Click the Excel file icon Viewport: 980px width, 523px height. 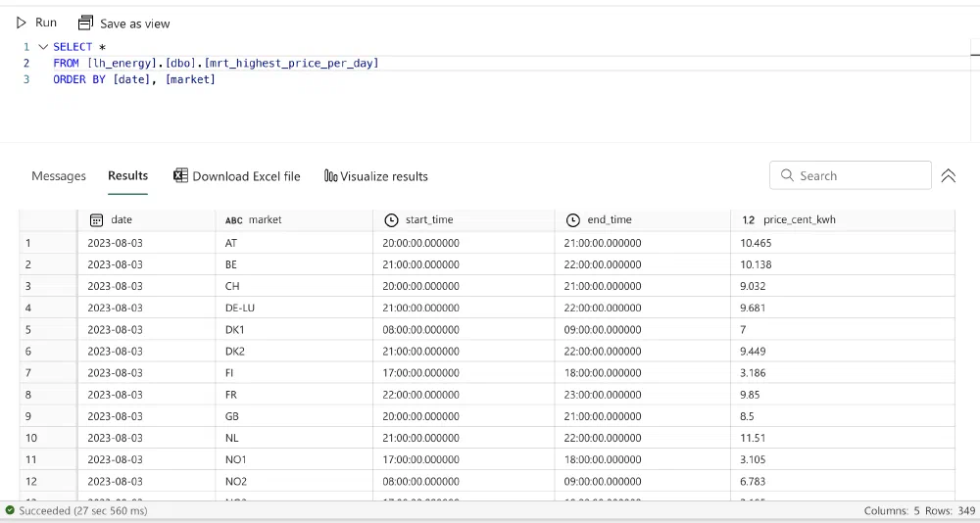pos(180,175)
